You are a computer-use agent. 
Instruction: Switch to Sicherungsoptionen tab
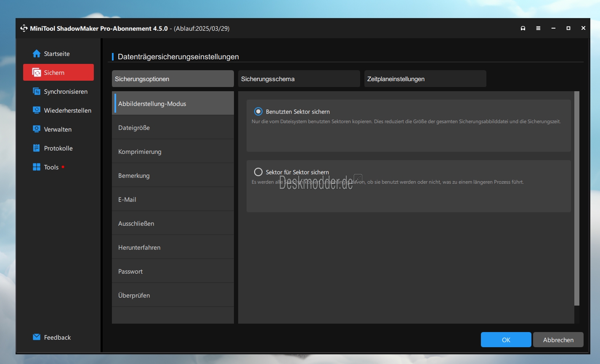tap(173, 79)
